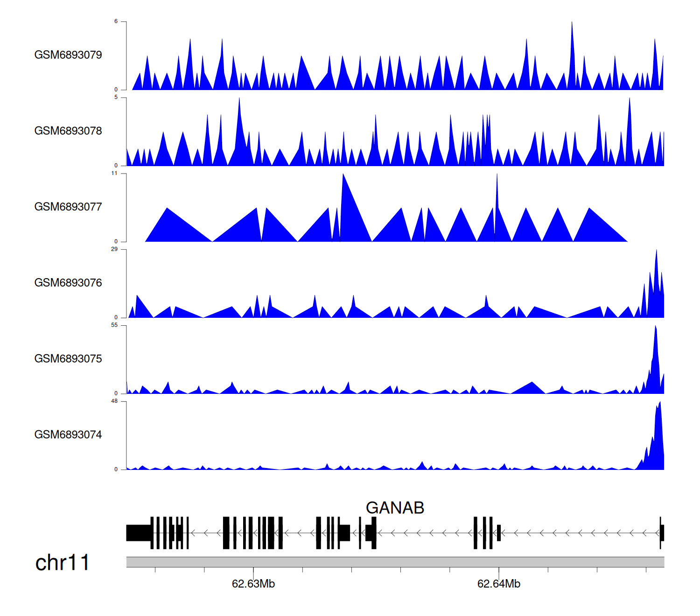Select the GSM6893076 track label

pyautogui.click(x=68, y=283)
